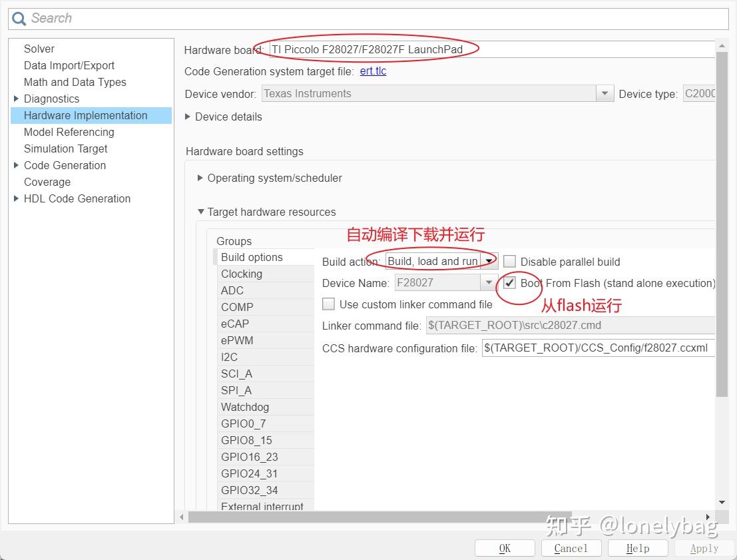This screenshot has width=737, height=560.
Task: Select the ePWM group
Action: coord(265,340)
